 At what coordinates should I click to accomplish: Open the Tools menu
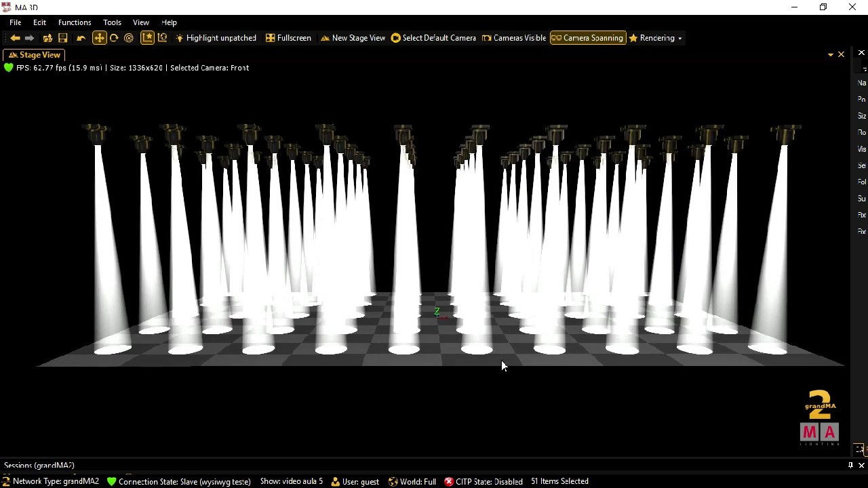pos(112,22)
